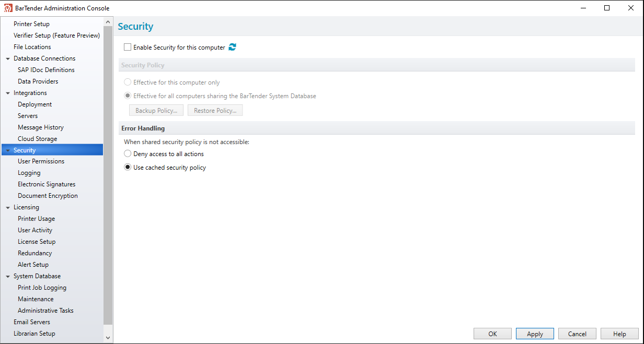Image resolution: width=644 pixels, height=344 pixels.
Task: Select Effective for all computers sharing database
Action: (x=128, y=96)
